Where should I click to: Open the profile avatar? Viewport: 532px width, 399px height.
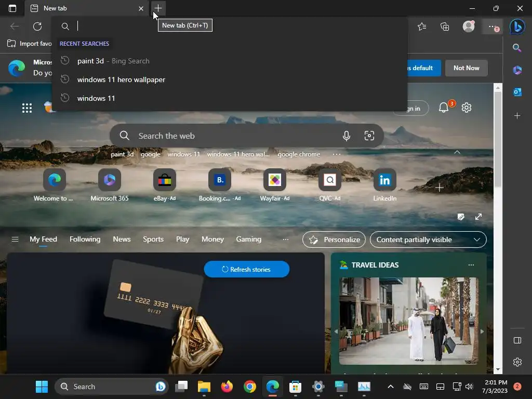click(469, 26)
